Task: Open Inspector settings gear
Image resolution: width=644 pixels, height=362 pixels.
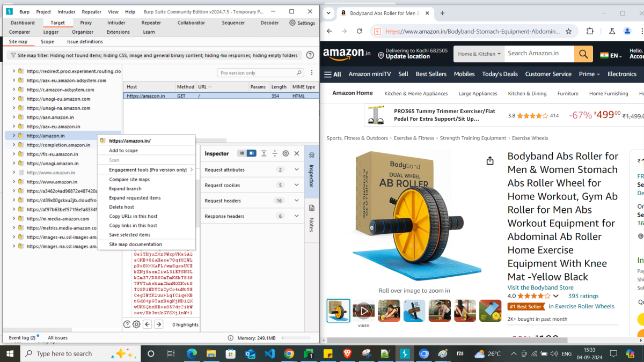Action: coord(286,153)
